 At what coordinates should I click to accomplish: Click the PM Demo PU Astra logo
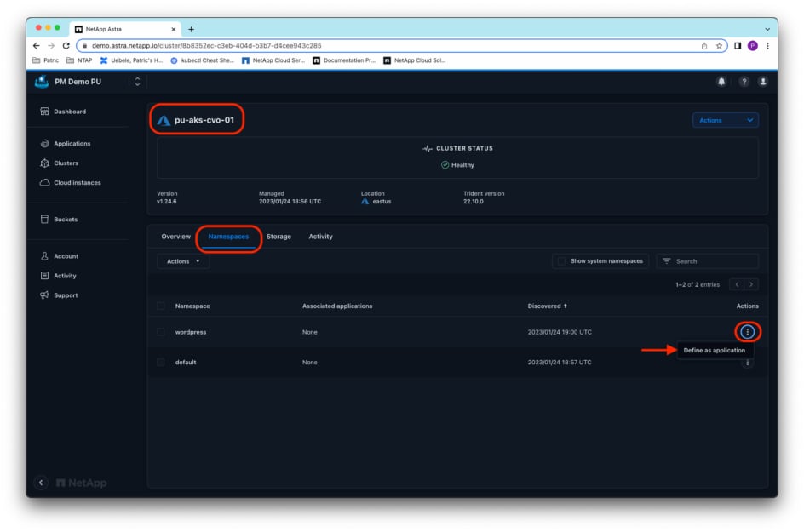click(x=42, y=82)
